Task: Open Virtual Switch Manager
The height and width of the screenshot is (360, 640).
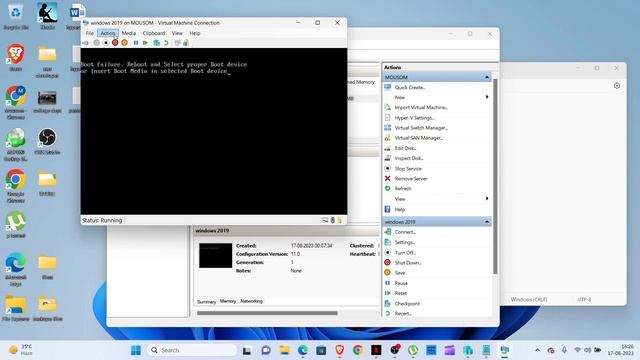Action: pos(421,128)
